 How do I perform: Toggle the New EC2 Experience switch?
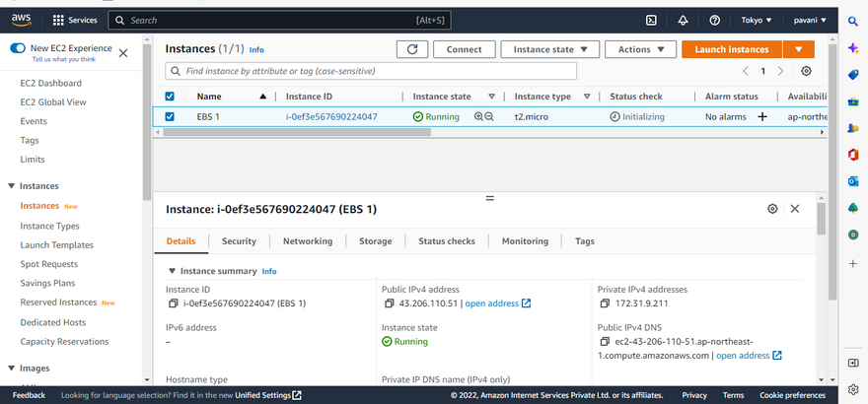point(18,48)
